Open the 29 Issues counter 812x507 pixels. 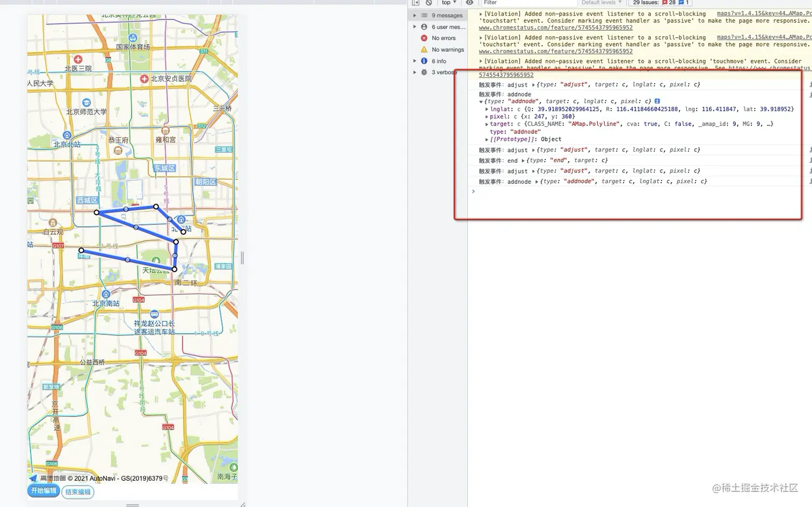(x=660, y=3)
